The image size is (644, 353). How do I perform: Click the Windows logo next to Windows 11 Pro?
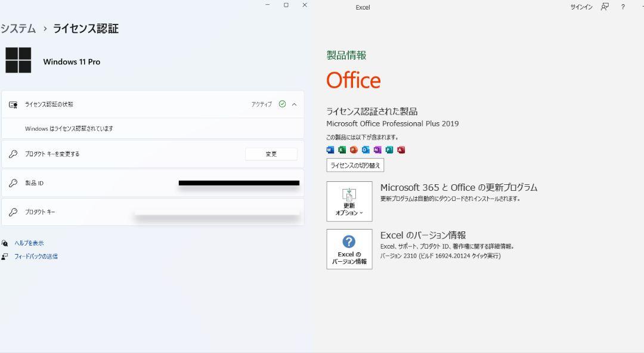[18, 60]
